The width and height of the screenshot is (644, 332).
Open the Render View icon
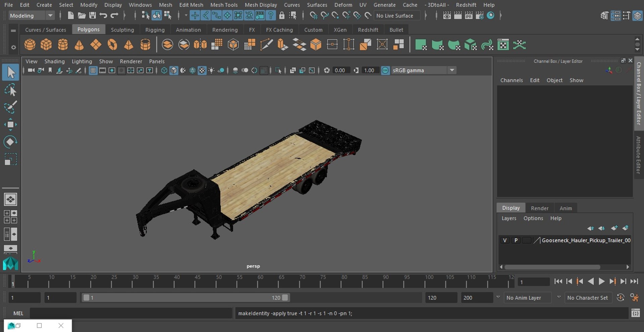447,15
